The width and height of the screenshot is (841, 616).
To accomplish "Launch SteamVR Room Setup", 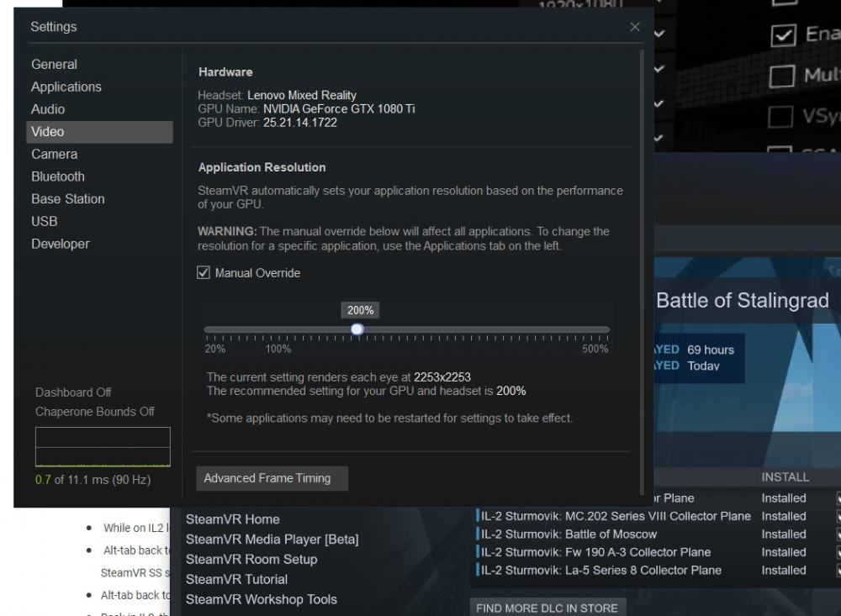I will pyautogui.click(x=251, y=559).
